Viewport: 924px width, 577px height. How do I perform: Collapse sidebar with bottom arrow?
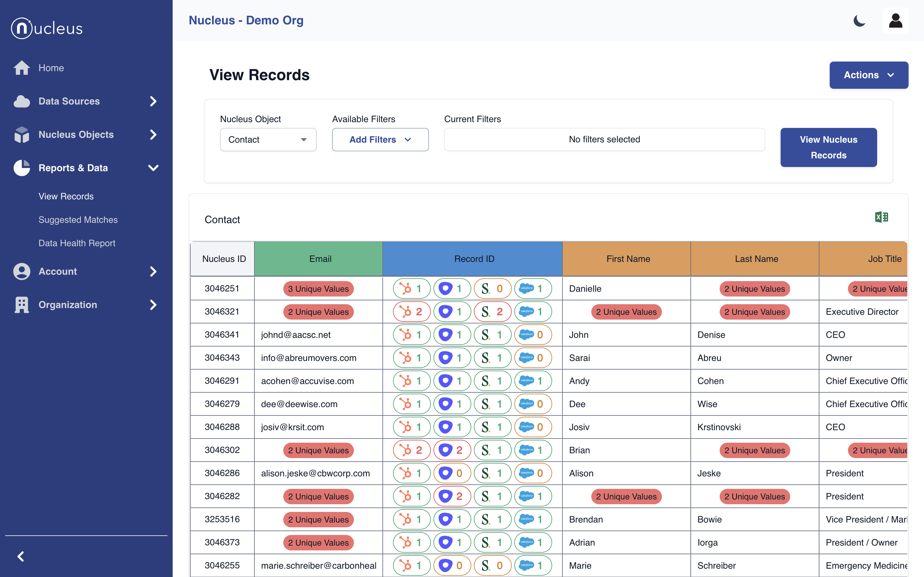click(x=21, y=556)
